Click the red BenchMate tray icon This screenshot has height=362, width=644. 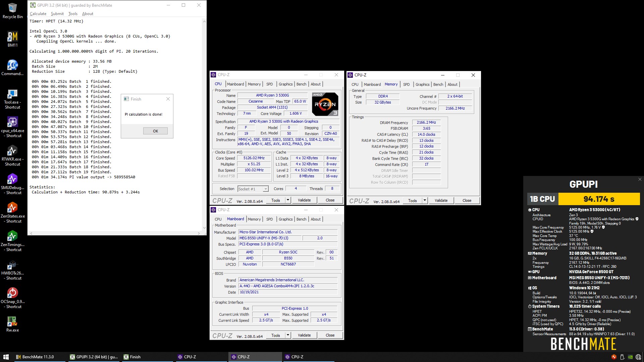coord(614,357)
